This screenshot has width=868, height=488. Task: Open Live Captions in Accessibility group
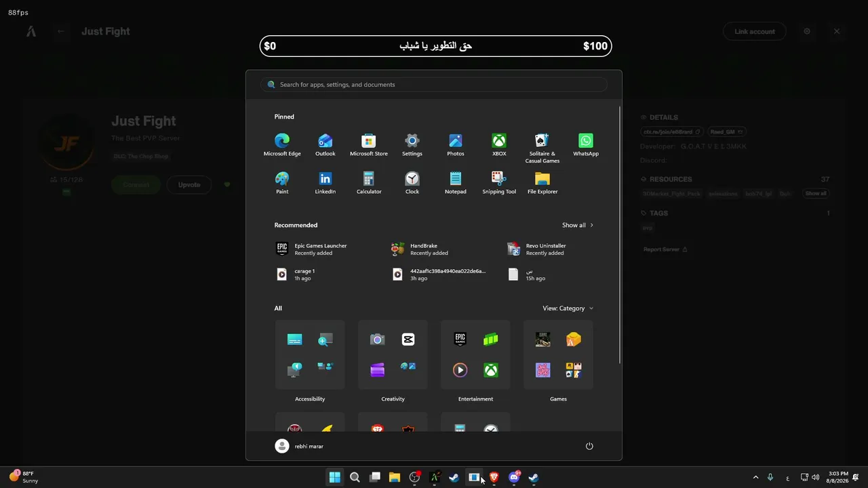(295, 340)
